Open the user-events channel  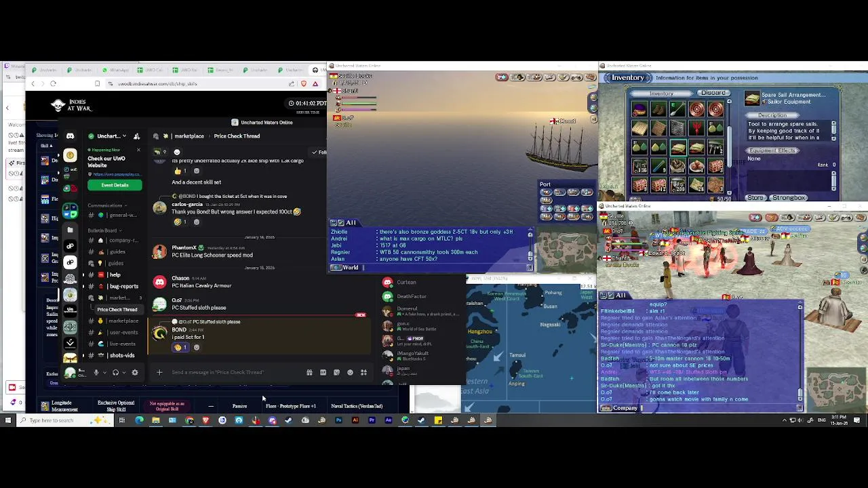tap(115, 332)
